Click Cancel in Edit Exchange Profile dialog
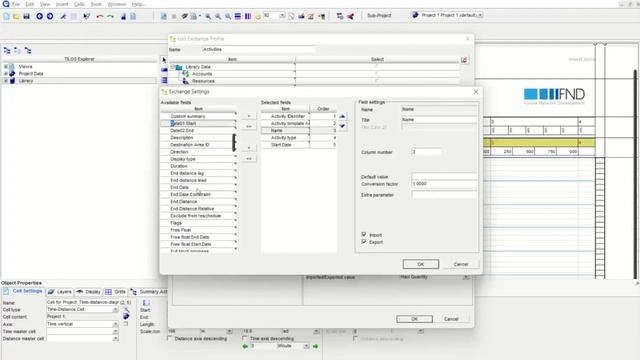This screenshot has width=640, height=360. click(x=451, y=319)
